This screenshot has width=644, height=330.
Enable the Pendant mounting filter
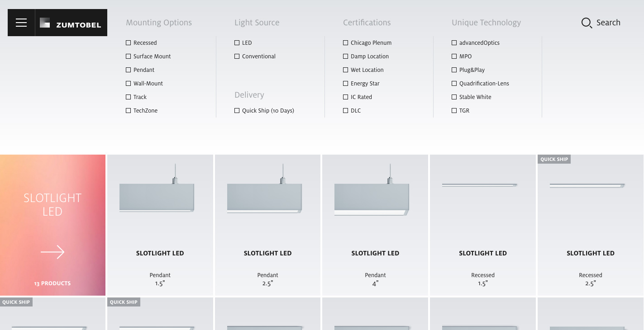129,70
